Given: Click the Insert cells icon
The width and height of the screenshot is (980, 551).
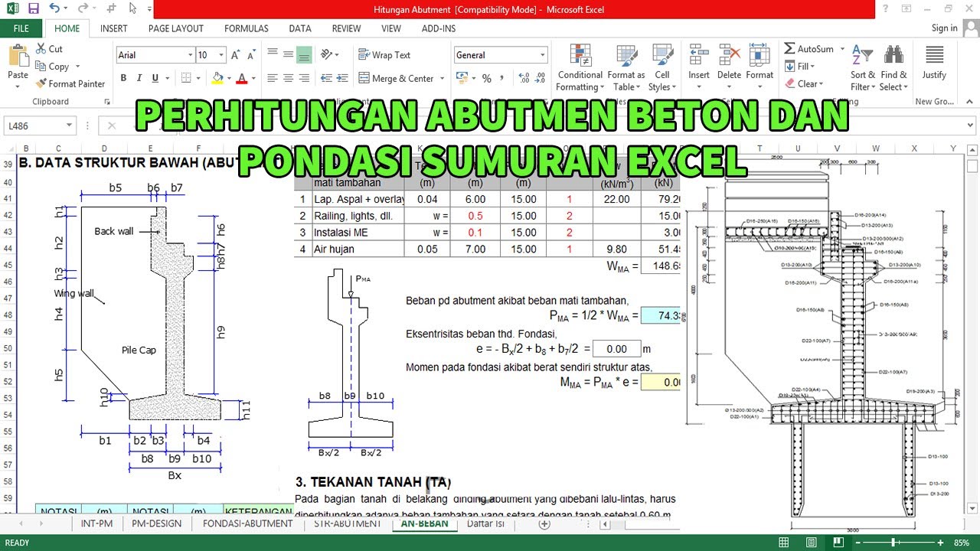Looking at the screenshot, I should pyautogui.click(x=698, y=55).
